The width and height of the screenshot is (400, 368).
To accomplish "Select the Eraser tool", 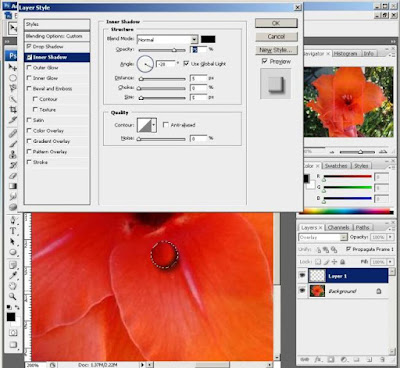I will 13,175.
